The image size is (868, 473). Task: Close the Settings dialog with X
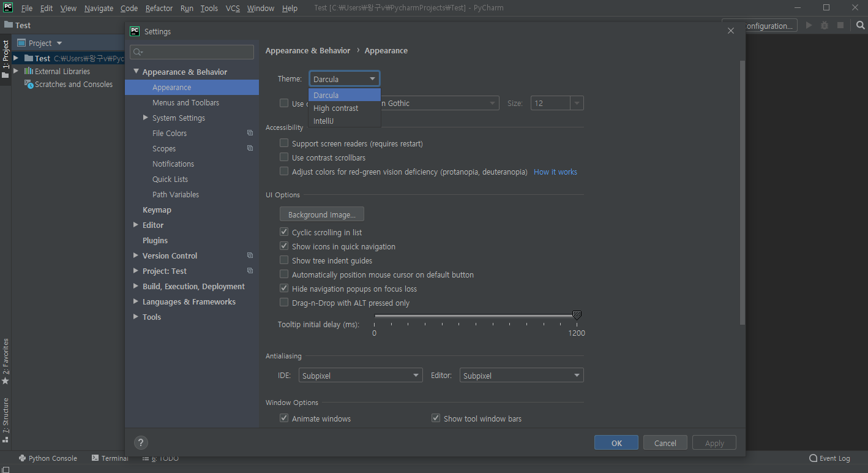click(x=730, y=31)
